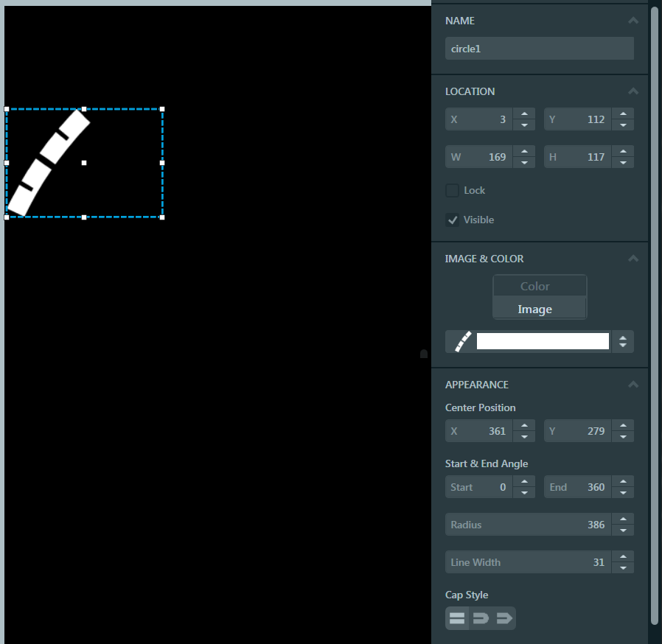
Task: Increase the H height value
Action: (x=623, y=152)
